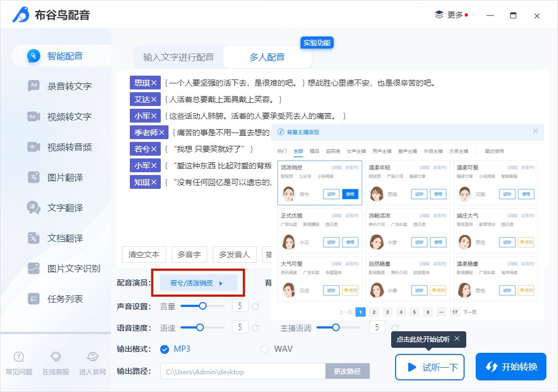Click the 若兮 voice avatar
This screenshot has height=392, width=558.
pos(289,194)
